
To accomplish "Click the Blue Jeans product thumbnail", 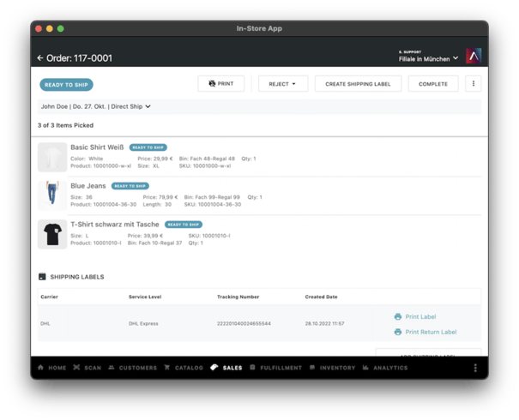I will click(52, 195).
